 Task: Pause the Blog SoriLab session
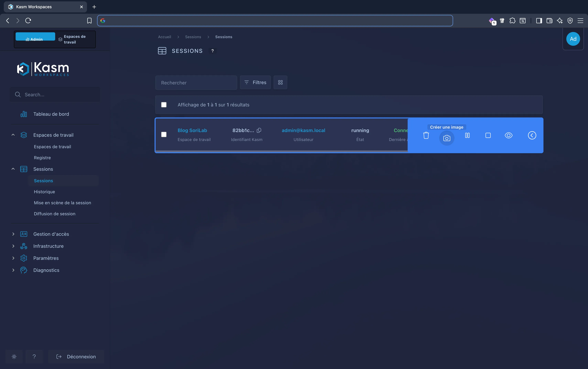pyautogui.click(x=467, y=135)
